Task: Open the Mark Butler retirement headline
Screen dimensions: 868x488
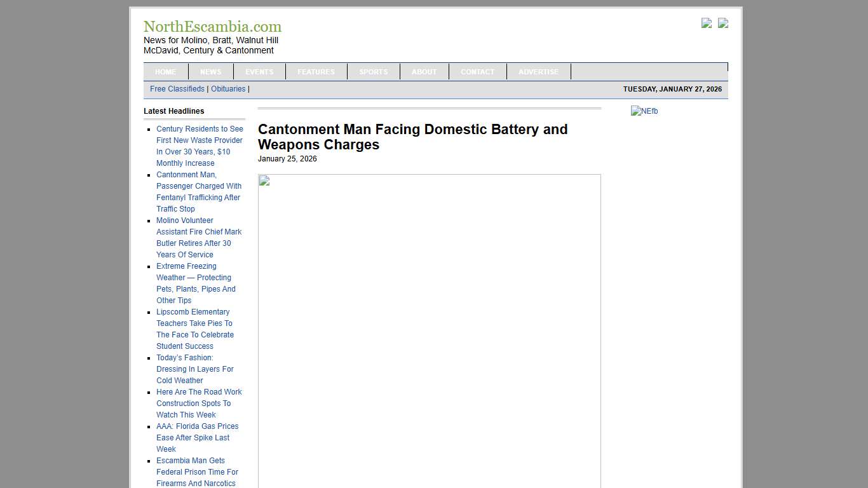Action: click(199, 237)
